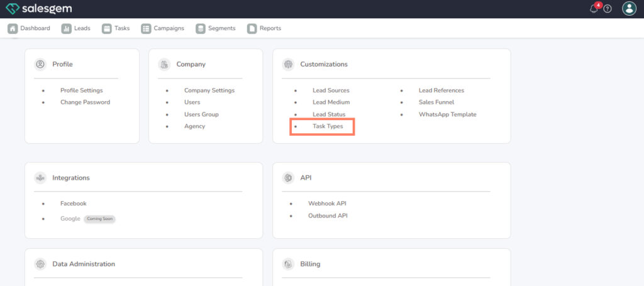Open the user account avatar icon

coord(629,8)
